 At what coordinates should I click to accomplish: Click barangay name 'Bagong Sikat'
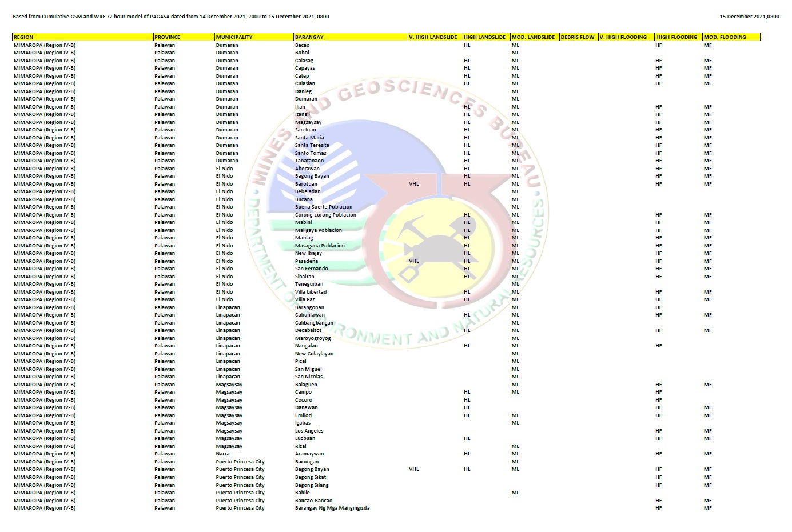[310, 477]
